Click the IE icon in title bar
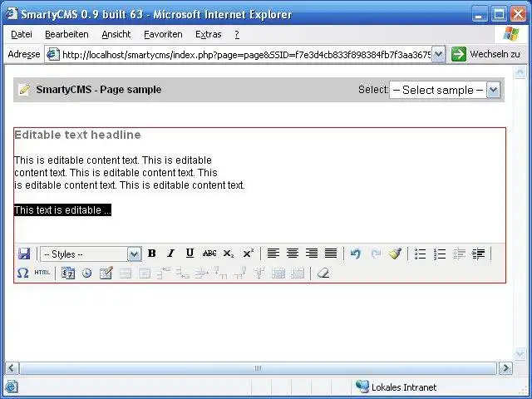The height and width of the screenshot is (399, 532). 12,13
